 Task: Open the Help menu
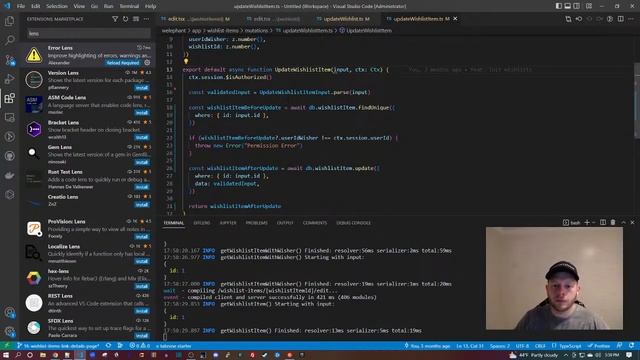(151, 6)
